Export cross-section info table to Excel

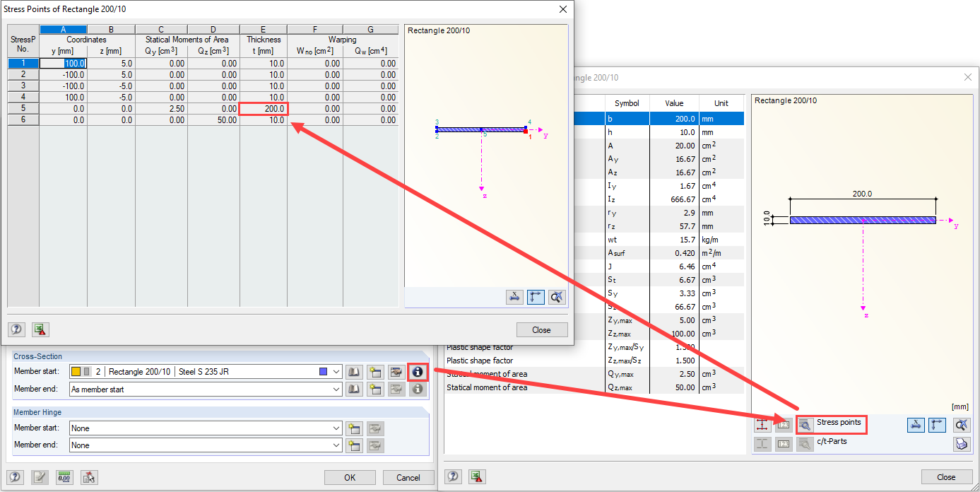477,476
